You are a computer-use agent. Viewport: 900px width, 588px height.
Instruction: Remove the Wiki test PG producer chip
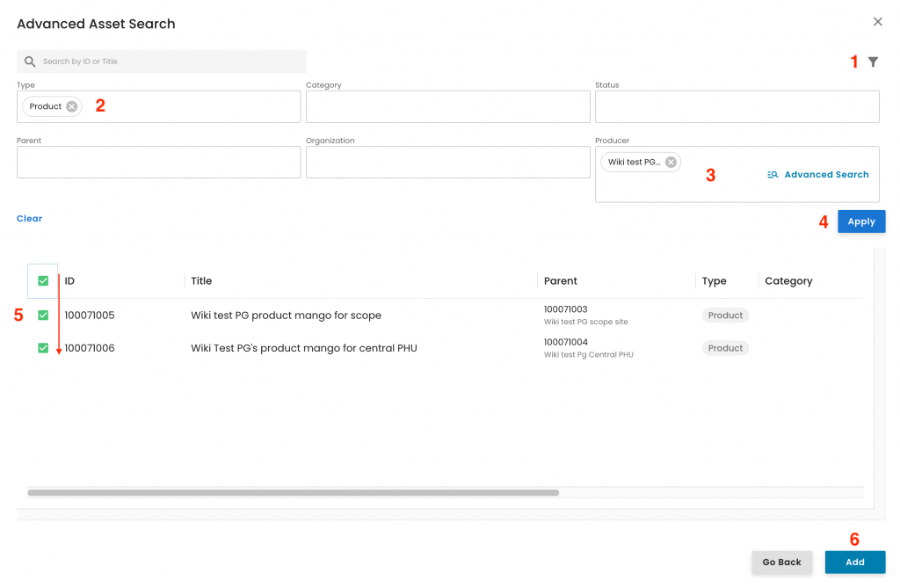[x=671, y=162]
